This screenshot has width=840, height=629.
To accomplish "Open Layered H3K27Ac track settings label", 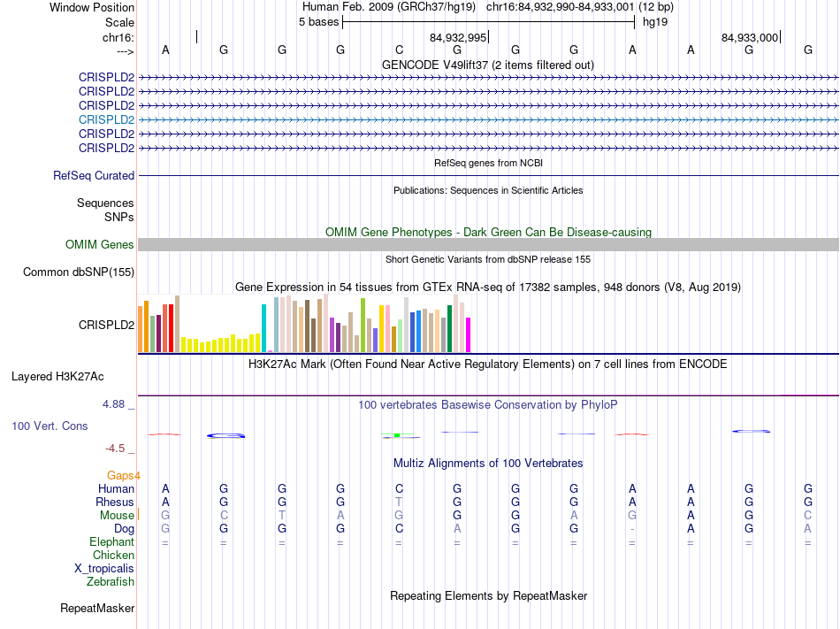I will (57, 377).
